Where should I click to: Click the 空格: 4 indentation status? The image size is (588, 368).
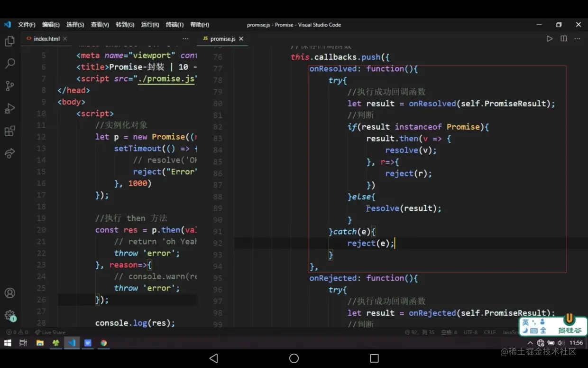pyautogui.click(x=449, y=332)
